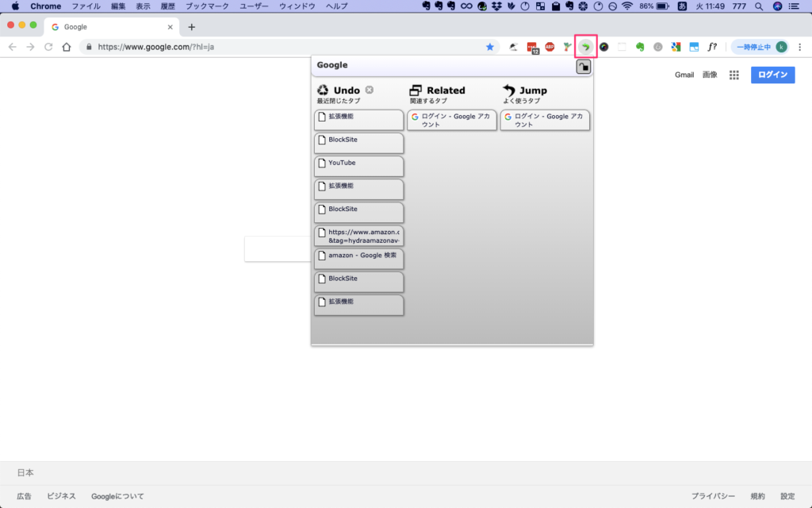
Task: Select the Related ログイン - Google アカウント tab
Action: tap(452, 120)
